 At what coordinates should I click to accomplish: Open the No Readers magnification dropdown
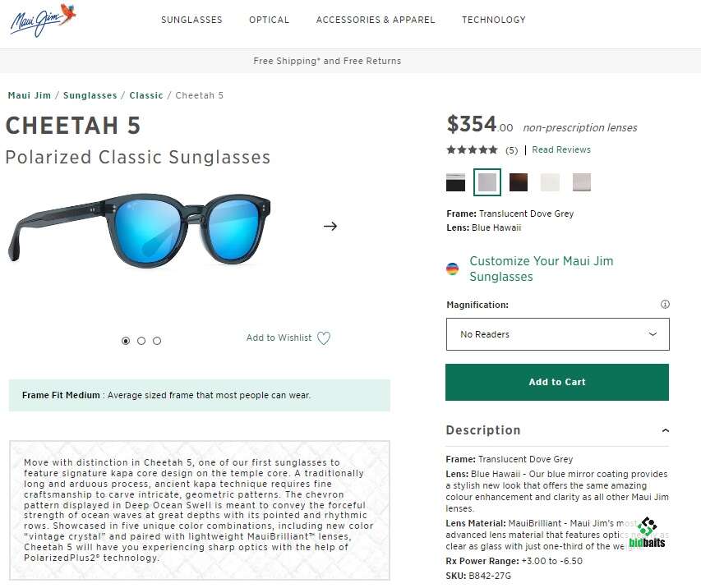(x=557, y=334)
